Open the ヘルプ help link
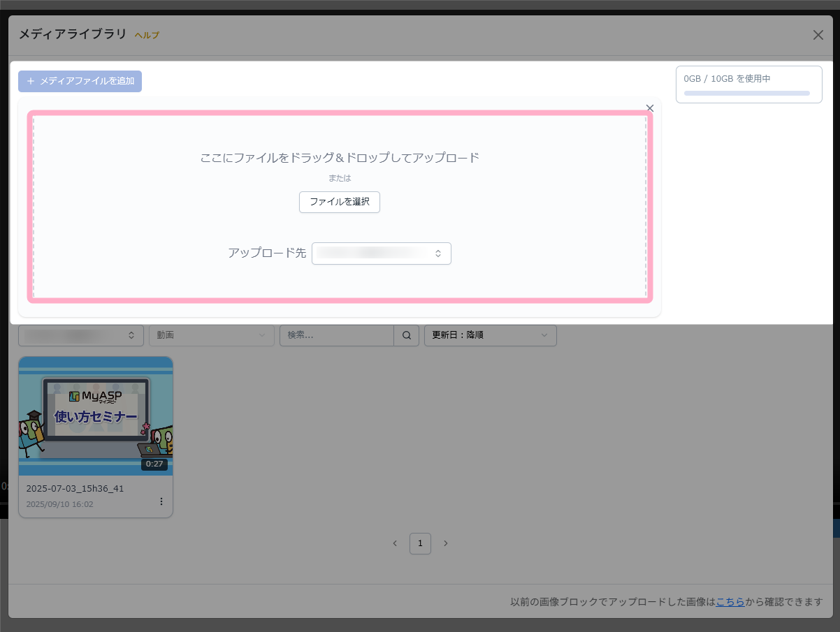 (x=147, y=35)
